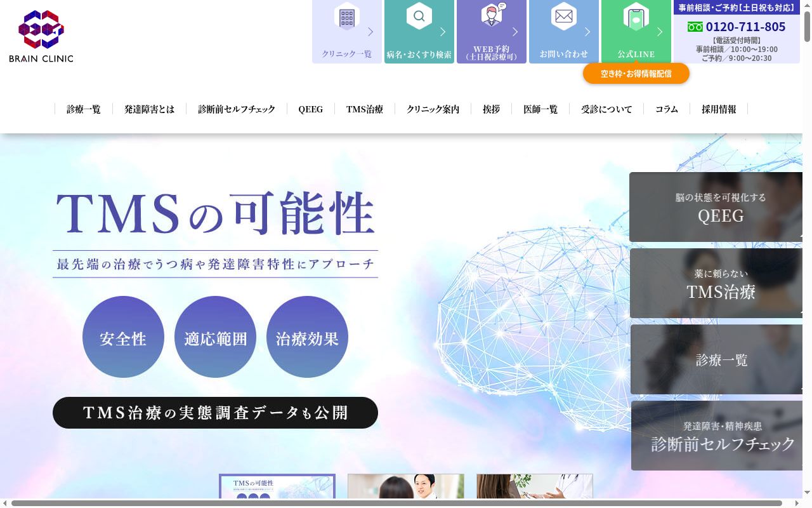Click the chevron on WEB予約 tile

pyautogui.click(x=515, y=32)
